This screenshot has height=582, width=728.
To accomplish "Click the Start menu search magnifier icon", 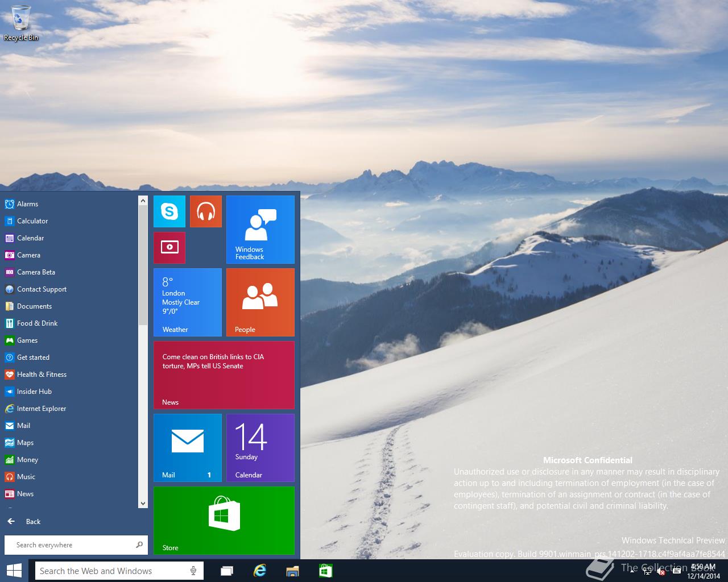I will coord(139,544).
